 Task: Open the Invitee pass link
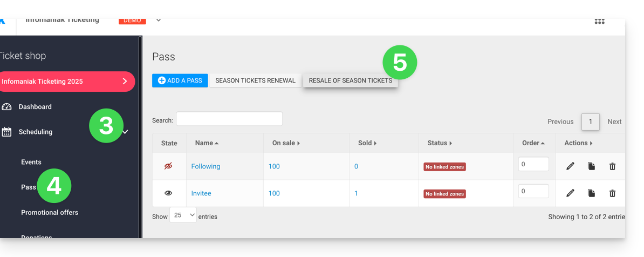tap(201, 193)
